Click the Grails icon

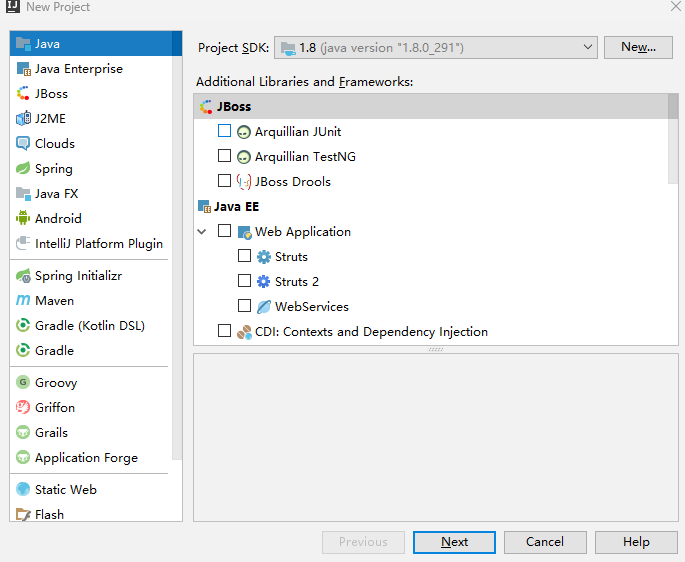click(x=23, y=432)
